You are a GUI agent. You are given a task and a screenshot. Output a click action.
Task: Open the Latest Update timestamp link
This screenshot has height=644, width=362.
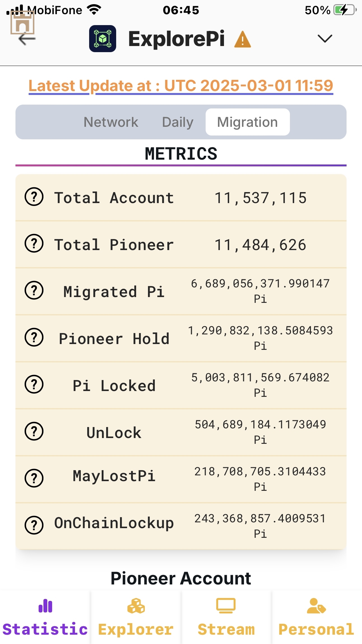click(x=181, y=86)
